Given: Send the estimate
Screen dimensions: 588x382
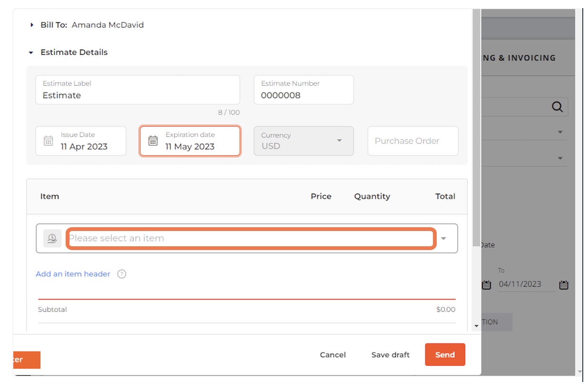Looking at the screenshot, I should [x=445, y=355].
